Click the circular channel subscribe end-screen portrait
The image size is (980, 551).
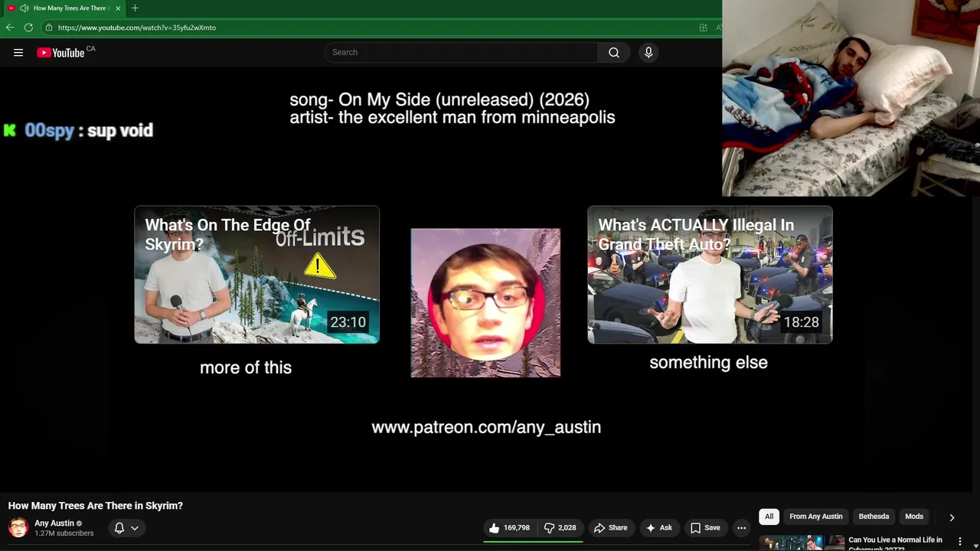[x=485, y=302]
